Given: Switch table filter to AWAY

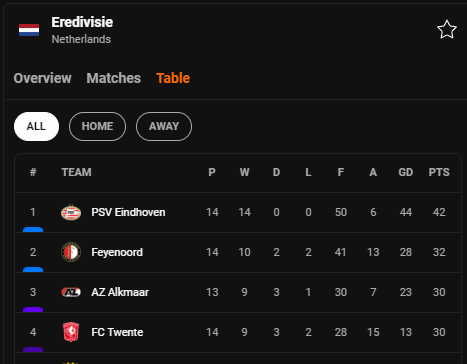Looking at the screenshot, I should (x=164, y=126).
